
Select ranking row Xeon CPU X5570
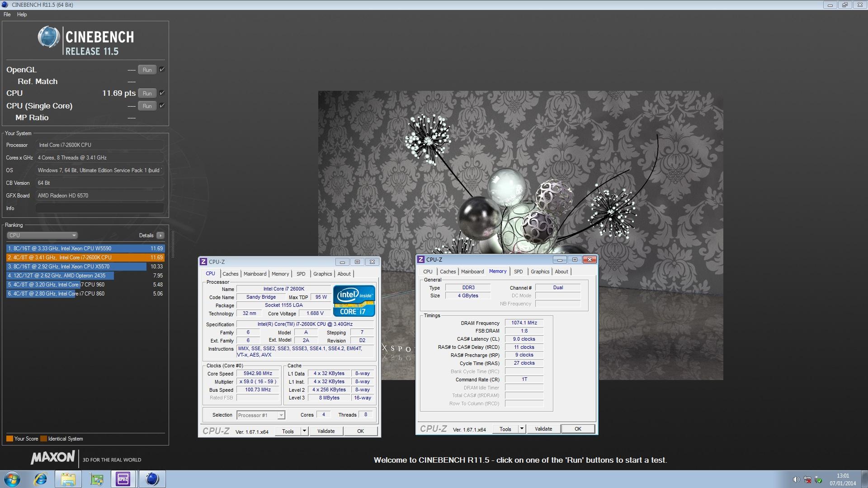coord(85,267)
